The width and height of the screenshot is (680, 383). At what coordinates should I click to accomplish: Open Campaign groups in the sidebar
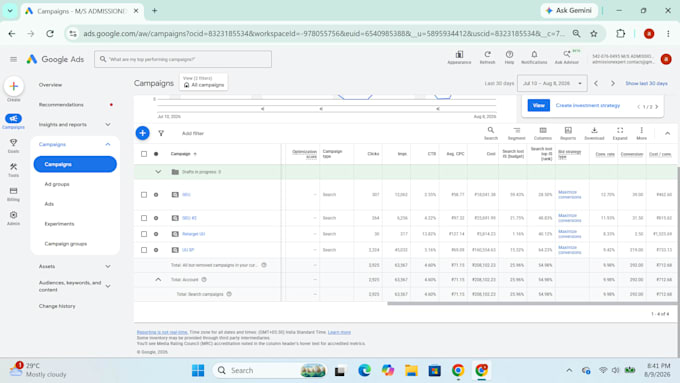[x=65, y=244]
